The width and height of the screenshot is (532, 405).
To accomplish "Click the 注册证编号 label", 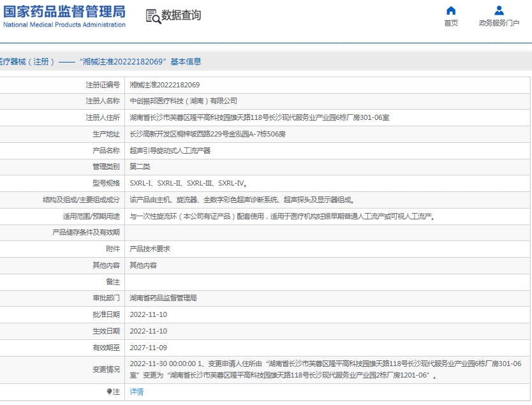I will 103,85.
